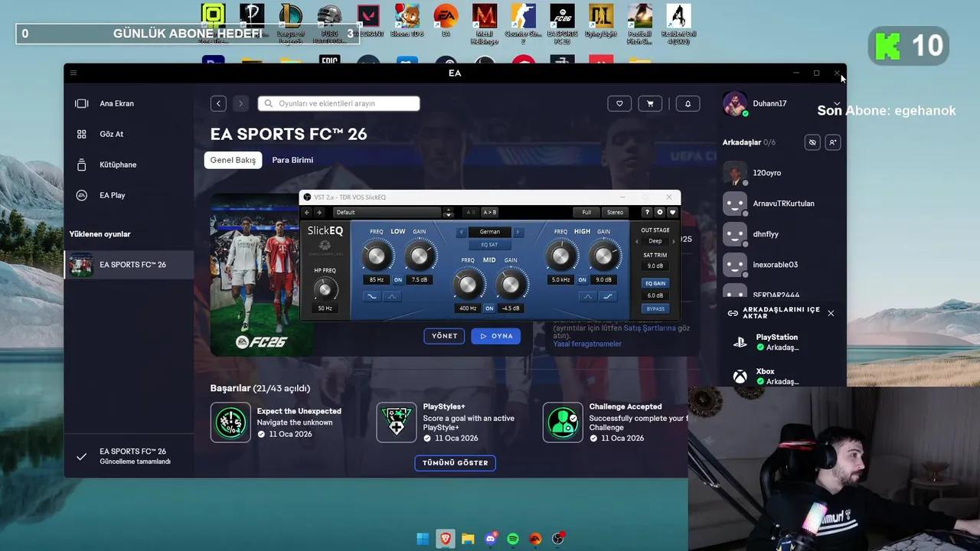Click SlickEQ preset previous arrow

[x=308, y=212]
